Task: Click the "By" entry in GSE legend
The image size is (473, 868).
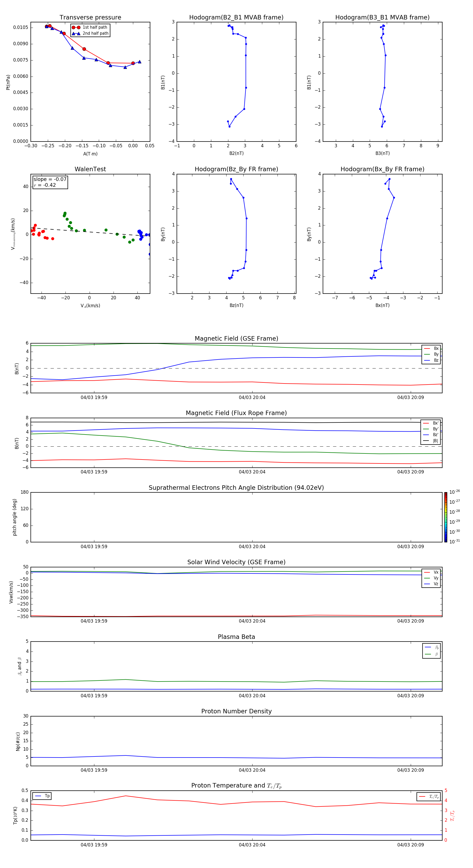Action: 431,354
